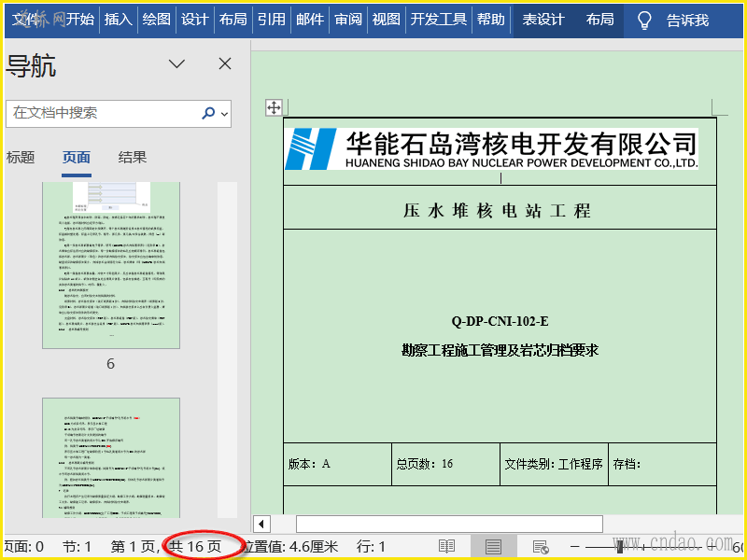747x560 pixels.
Task: Switch to the 开始 ribbon tab
Action: 79,20
